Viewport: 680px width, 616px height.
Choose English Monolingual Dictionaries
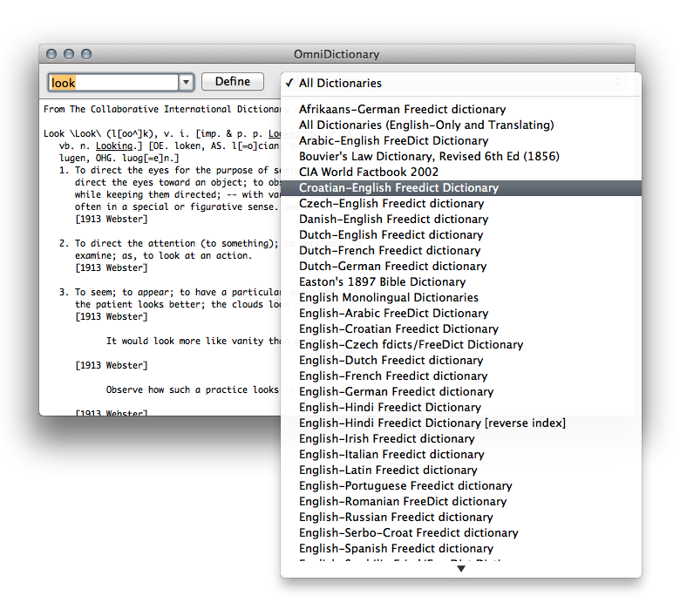[388, 298]
